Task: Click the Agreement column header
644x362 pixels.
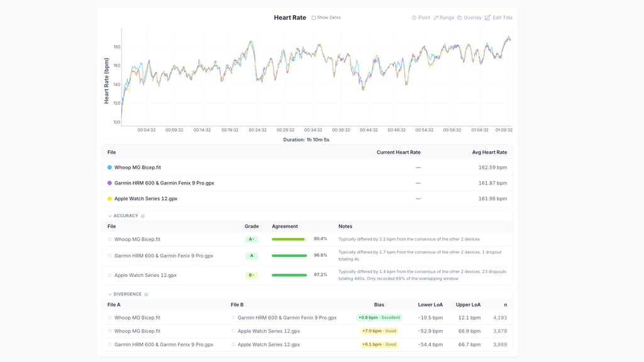Action: pyautogui.click(x=285, y=226)
